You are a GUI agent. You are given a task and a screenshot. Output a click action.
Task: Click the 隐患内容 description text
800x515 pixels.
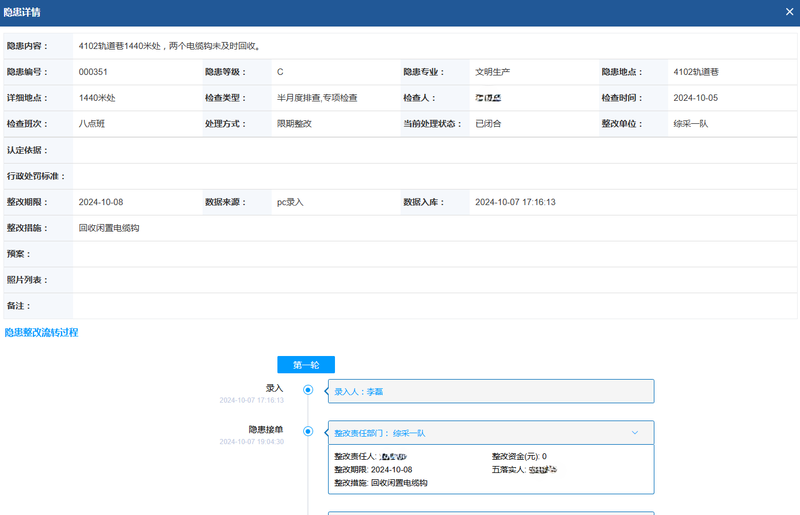170,46
